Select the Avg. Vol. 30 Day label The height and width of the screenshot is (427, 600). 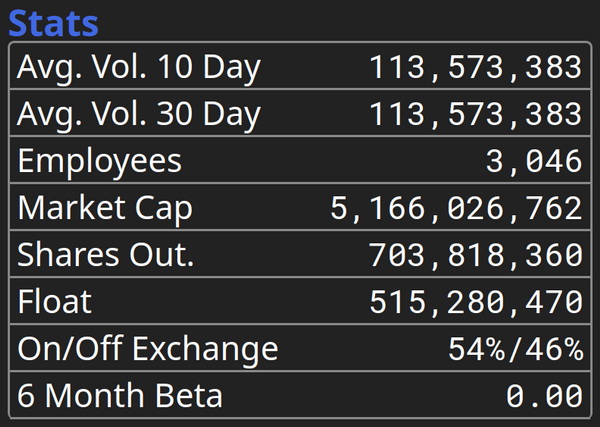[x=138, y=114]
